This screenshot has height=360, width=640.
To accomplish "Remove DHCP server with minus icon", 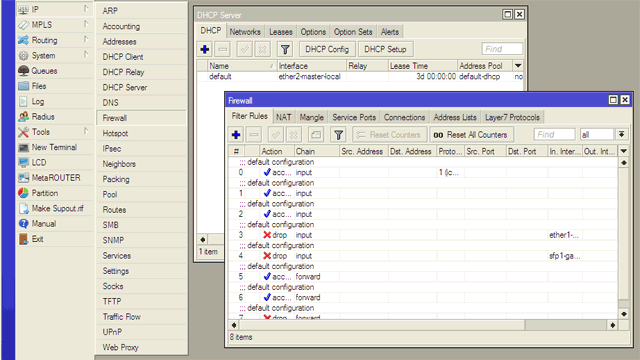I will coord(223,49).
